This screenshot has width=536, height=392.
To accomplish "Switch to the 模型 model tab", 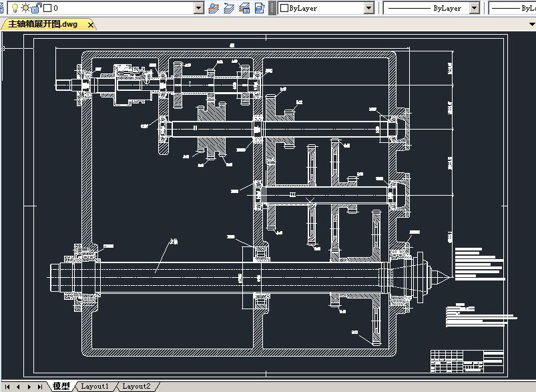I will click(61, 386).
